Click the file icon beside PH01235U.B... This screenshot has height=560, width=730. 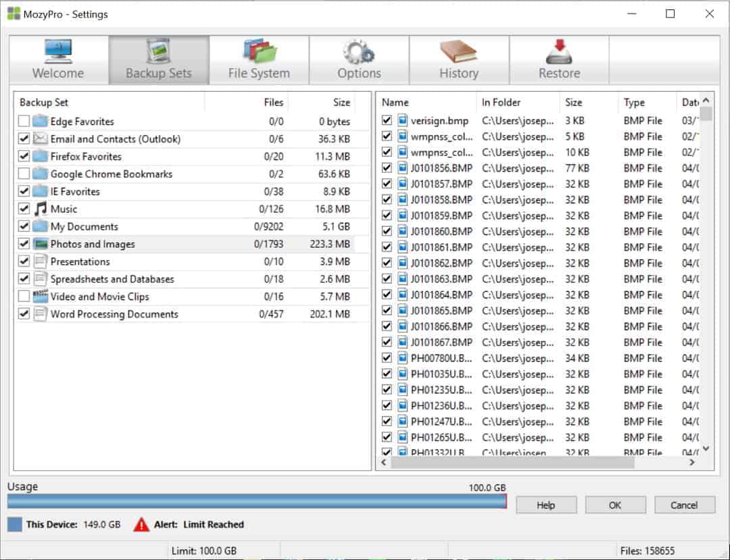[403, 390]
